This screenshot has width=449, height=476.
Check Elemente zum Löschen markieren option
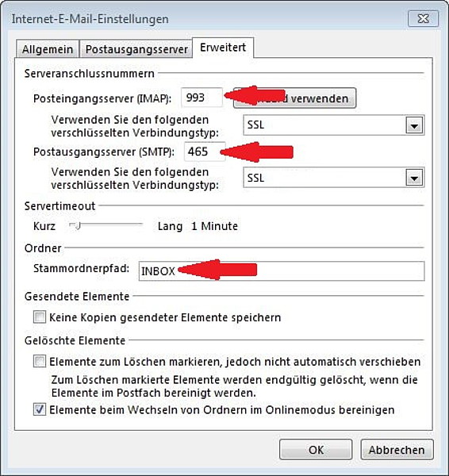pyautogui.click(x=40, y=362)
